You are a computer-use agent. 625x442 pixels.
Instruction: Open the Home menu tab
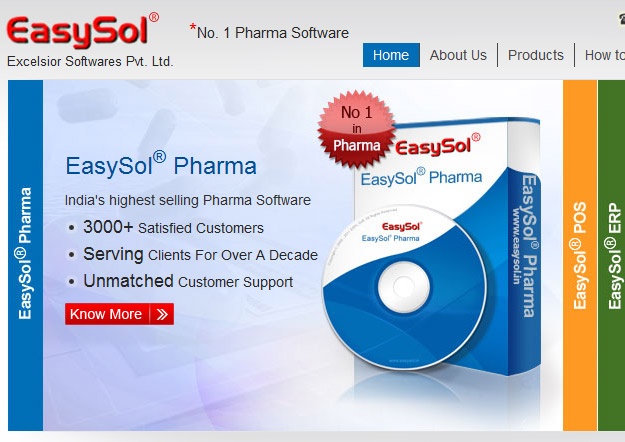tap(391, 55)
